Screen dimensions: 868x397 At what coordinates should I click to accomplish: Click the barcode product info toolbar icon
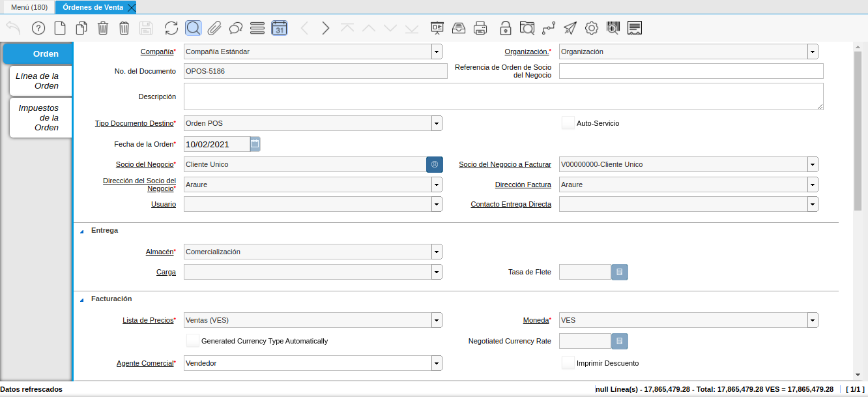pyautogui.click(x=613, y=28)
